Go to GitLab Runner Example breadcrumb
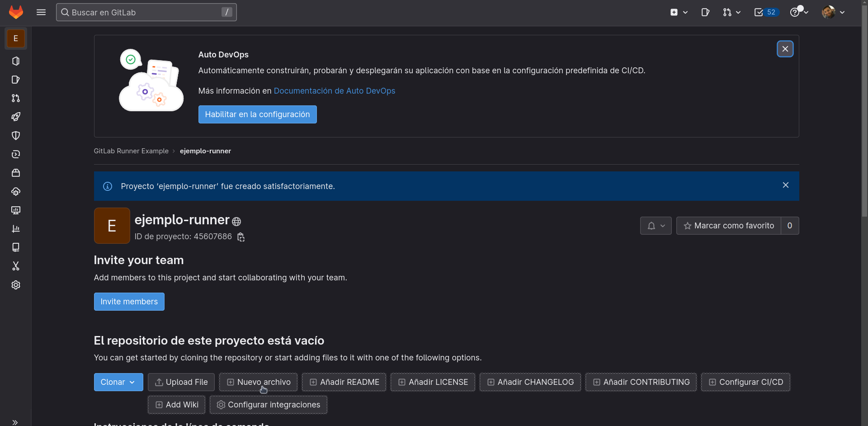The image size is (868, 426). tap(131, 151)
